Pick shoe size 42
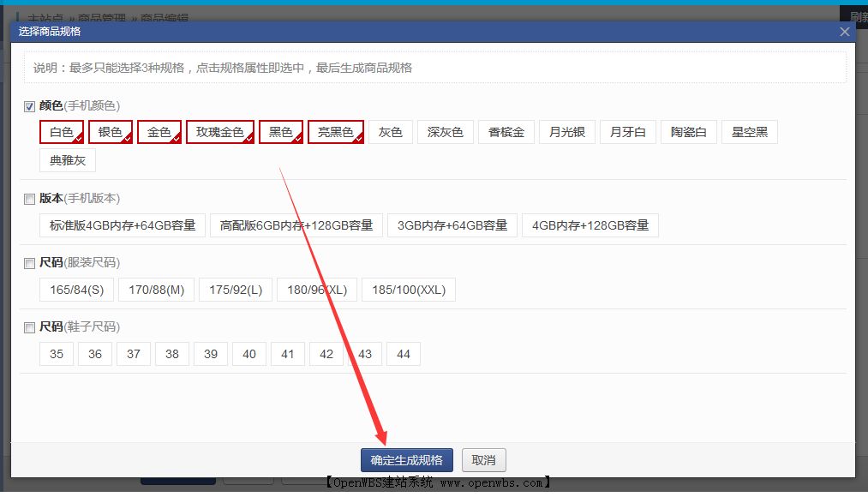This screenshot has height=497, width=868. coord(326,354)
